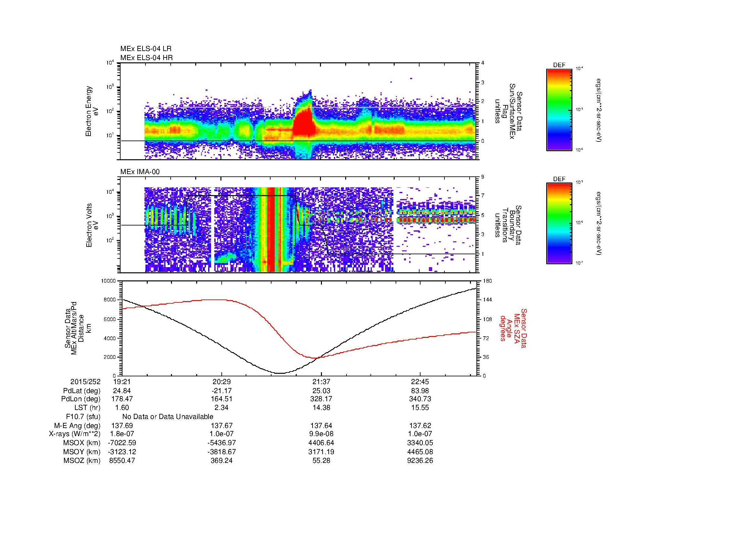Click the '10000' tick on the distance axis

[x=109, y=281]
